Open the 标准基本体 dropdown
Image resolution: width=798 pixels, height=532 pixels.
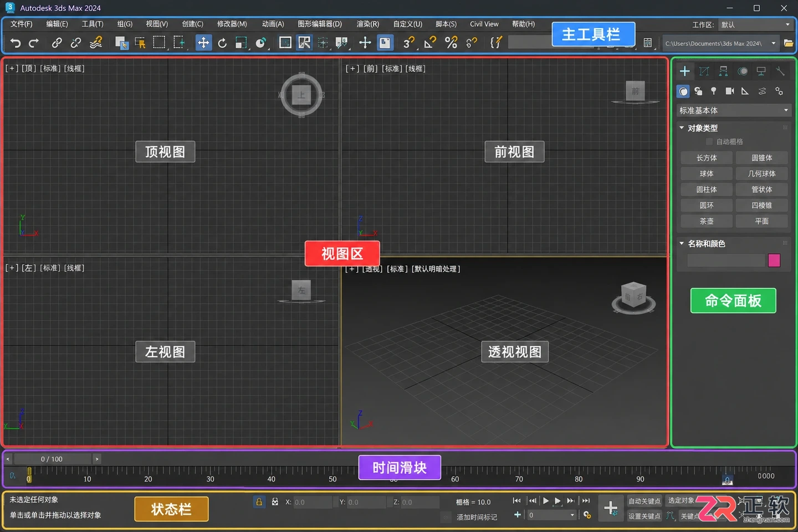[x=734, y=110]
